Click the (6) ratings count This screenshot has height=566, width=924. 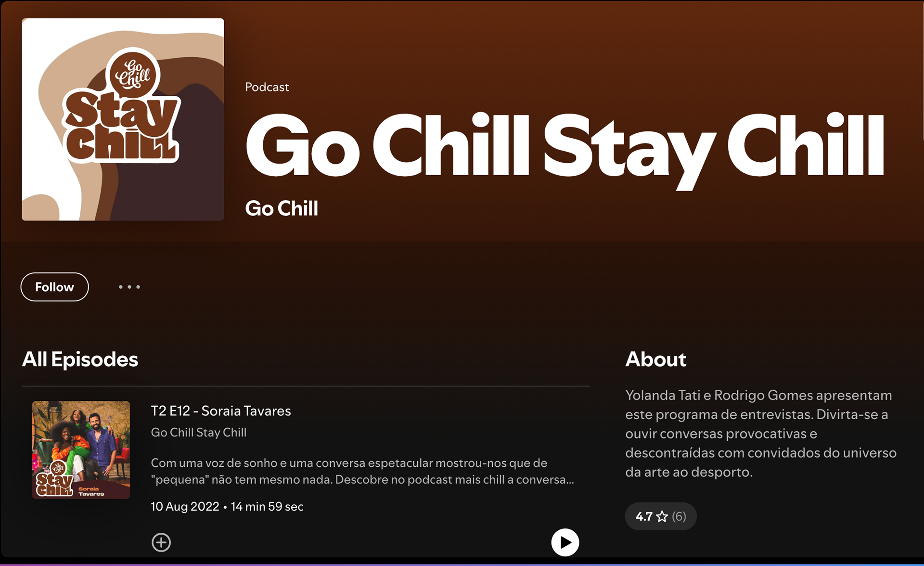point(679,516)
